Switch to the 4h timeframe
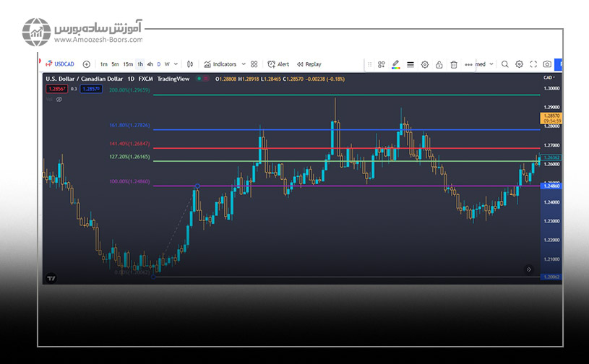The image size is (589, 364). click(150, 64)
